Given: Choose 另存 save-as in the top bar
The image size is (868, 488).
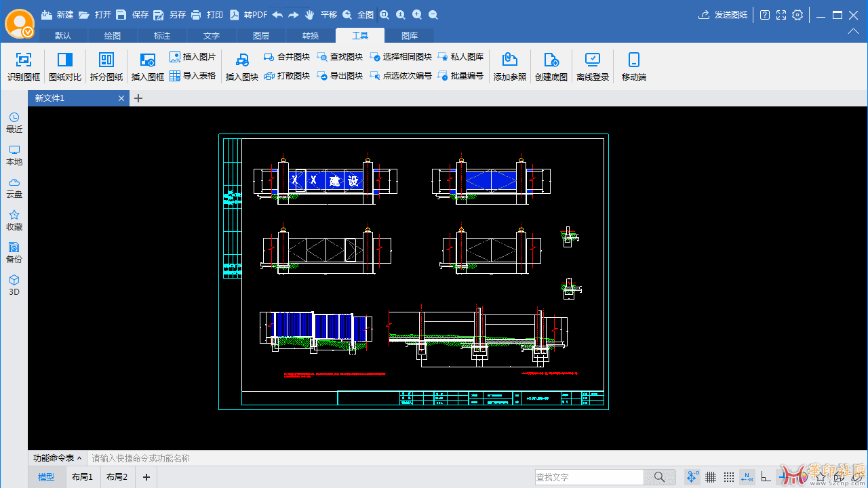Looking at the screenshot, I should tap(170, 14).
